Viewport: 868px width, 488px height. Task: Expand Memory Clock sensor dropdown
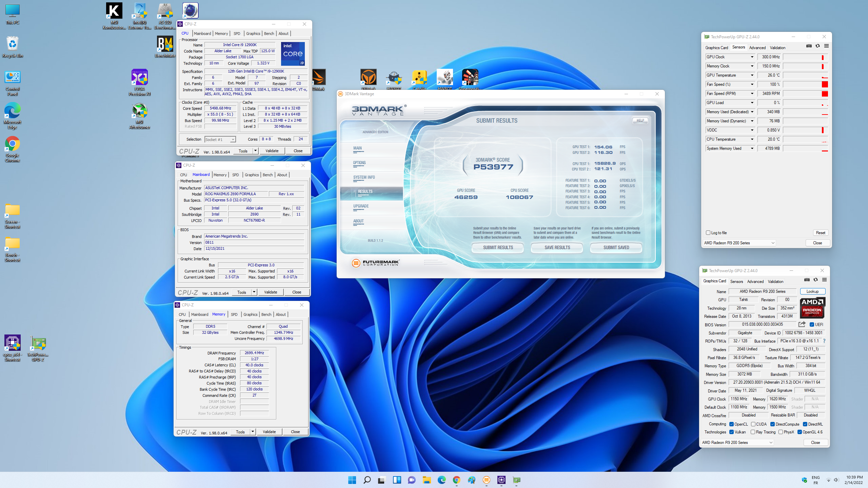pos(752,66)
